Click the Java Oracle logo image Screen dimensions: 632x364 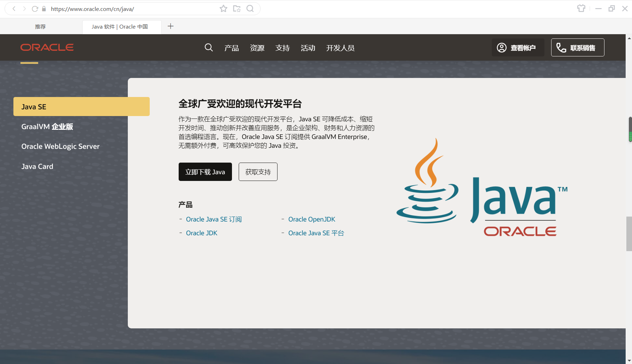click(482, 187)
